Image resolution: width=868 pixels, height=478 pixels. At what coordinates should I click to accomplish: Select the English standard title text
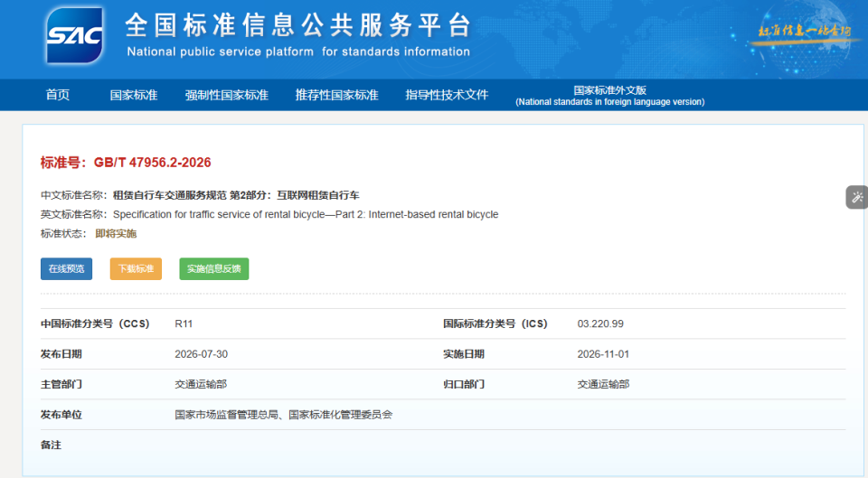[306, 215]
